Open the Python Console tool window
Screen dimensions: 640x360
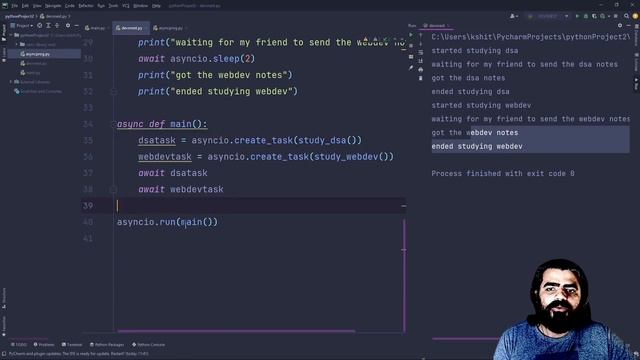149,345
